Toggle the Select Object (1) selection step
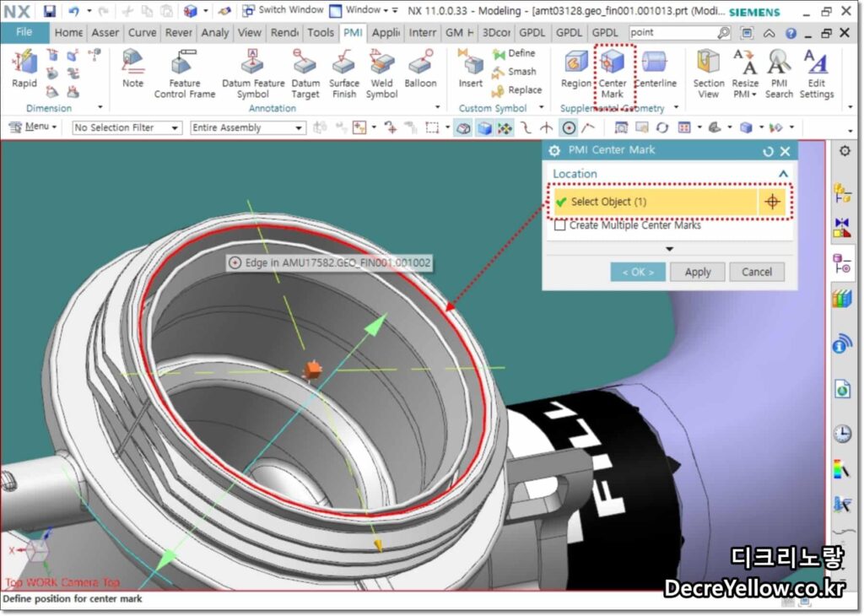Viewport: 864px width, 616px height. 656,202
